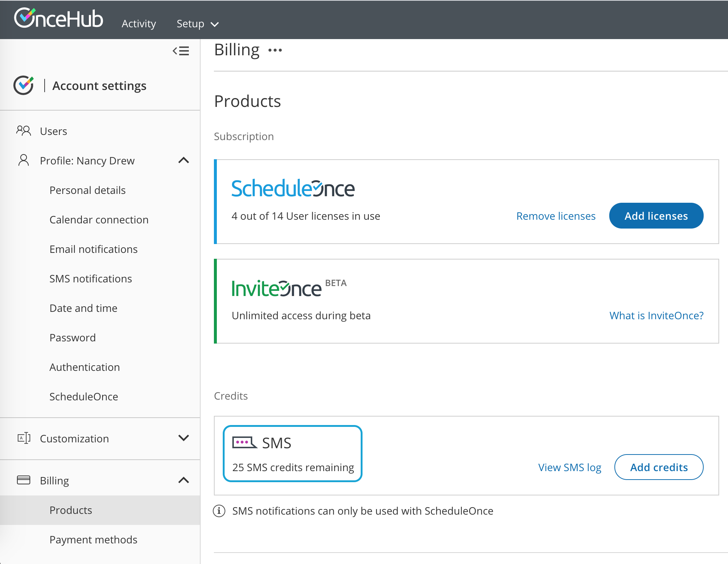Click the OnceHub logo
Viewport: 728px width, 564px height.
click(x=58, y=18)
